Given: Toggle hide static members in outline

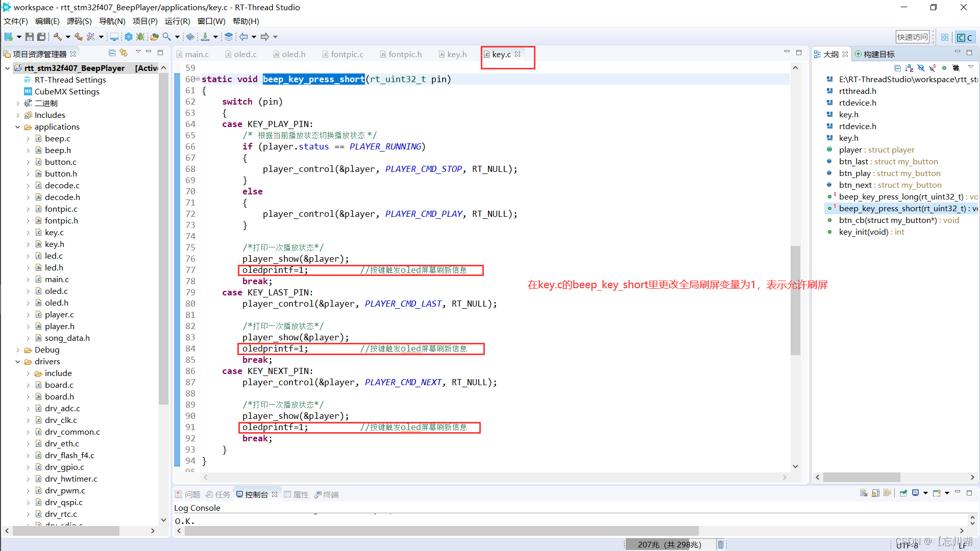Looking at the screenshot, I should pyautogui.click(x=933, y=68).
